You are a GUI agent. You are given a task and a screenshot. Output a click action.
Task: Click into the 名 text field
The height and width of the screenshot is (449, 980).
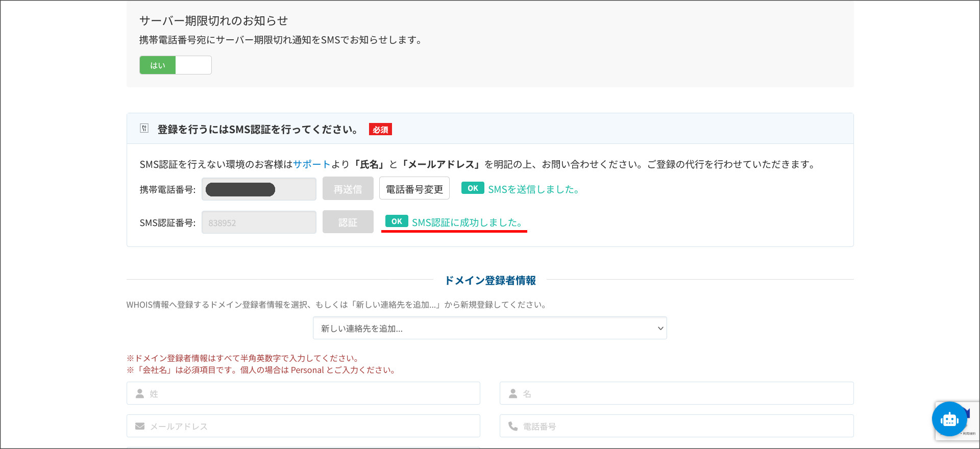click(684, 393)
